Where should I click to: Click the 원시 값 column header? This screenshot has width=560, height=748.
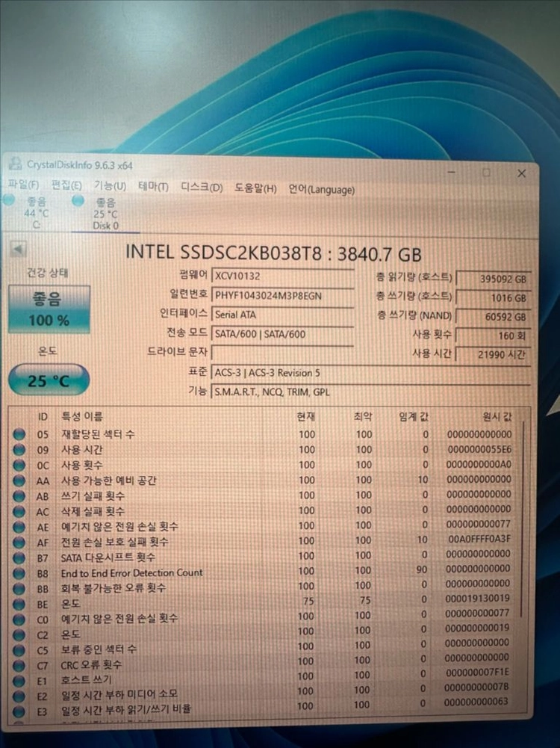[497, 416]
